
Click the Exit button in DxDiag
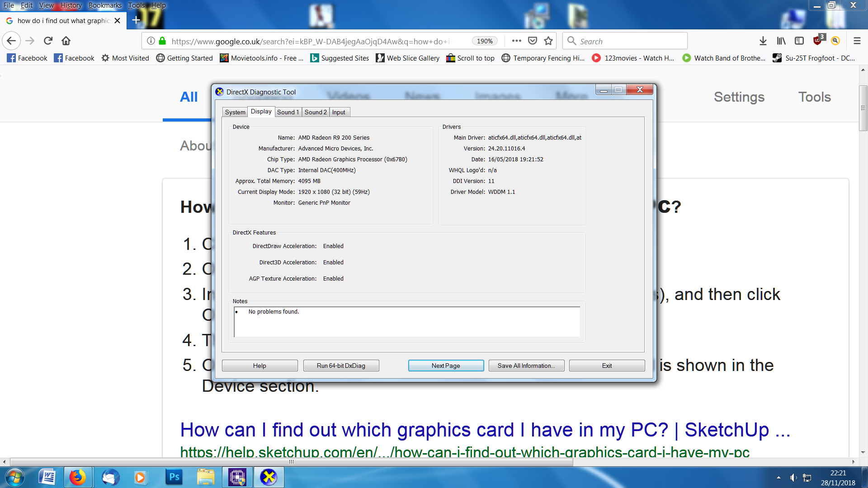607,366
